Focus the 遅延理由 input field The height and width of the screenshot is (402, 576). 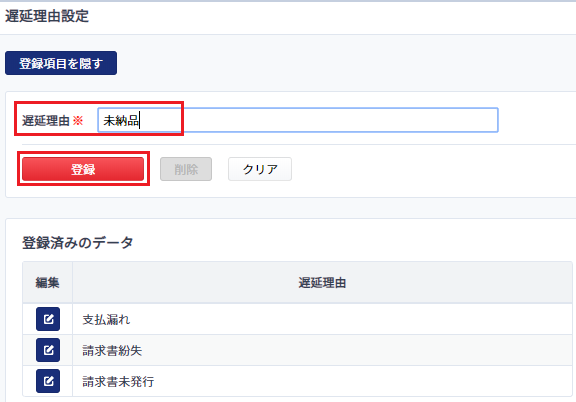[x=298, y=120]
